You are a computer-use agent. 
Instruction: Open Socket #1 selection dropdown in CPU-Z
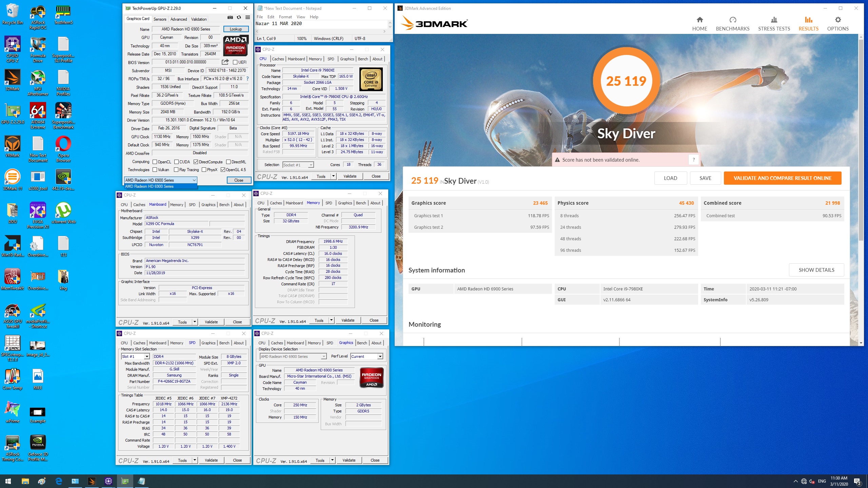[x=298, y=165]
